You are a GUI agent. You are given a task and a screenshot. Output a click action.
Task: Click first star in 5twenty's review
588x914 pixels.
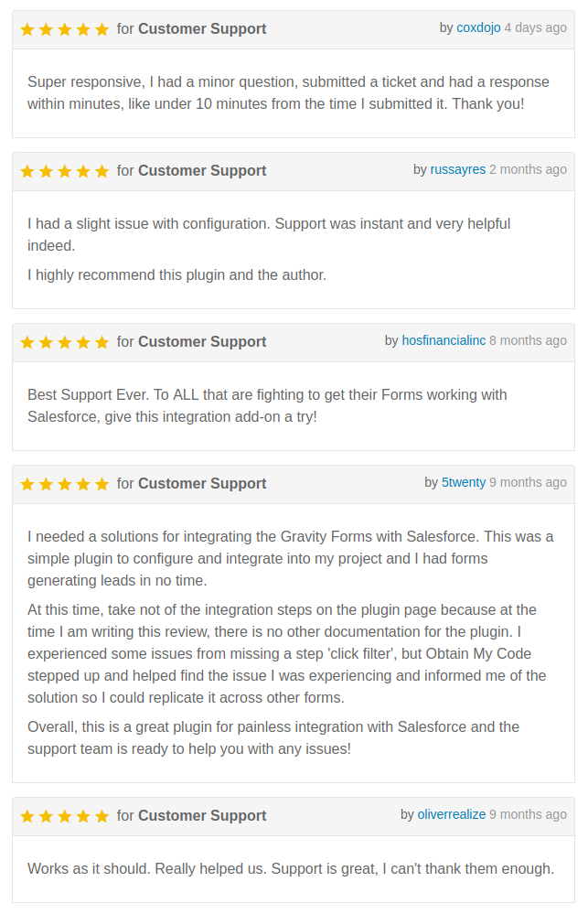[27, 484]
